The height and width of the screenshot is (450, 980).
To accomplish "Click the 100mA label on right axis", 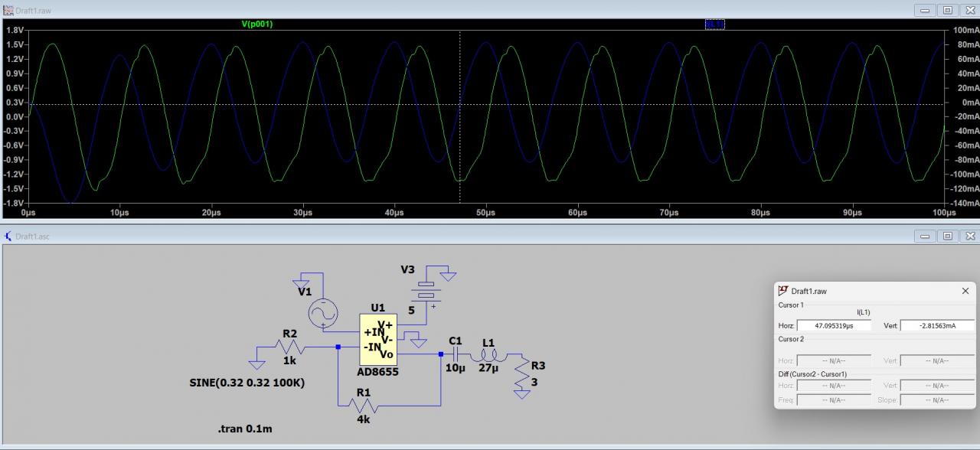I will coord(965,30).
